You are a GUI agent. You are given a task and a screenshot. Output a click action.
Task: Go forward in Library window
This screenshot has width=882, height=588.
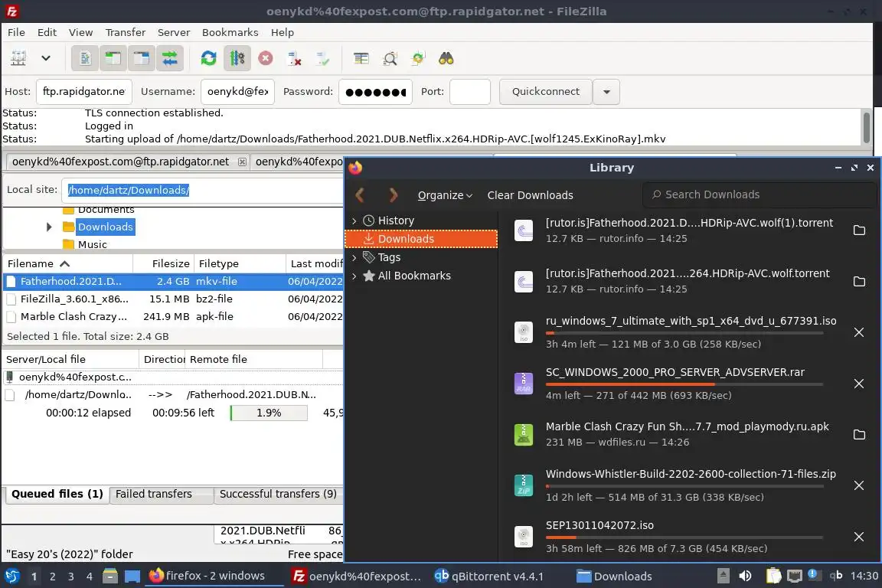coord(394,195)
